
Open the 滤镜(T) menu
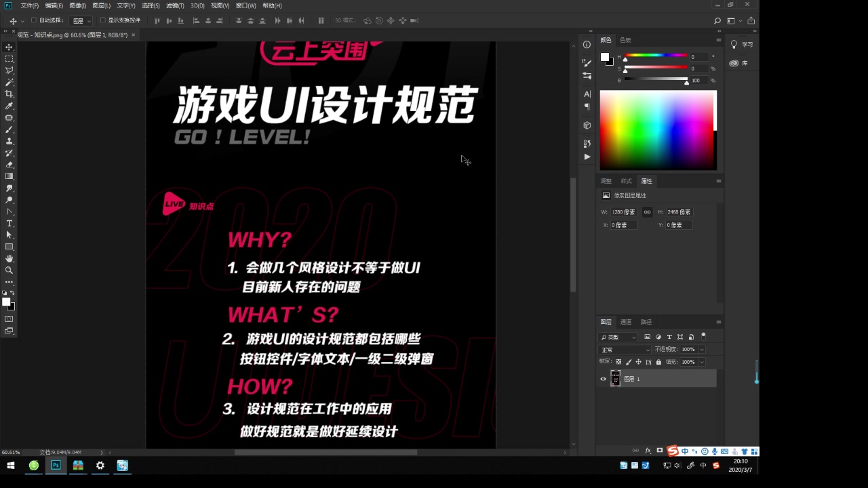(x=175, y=5)
